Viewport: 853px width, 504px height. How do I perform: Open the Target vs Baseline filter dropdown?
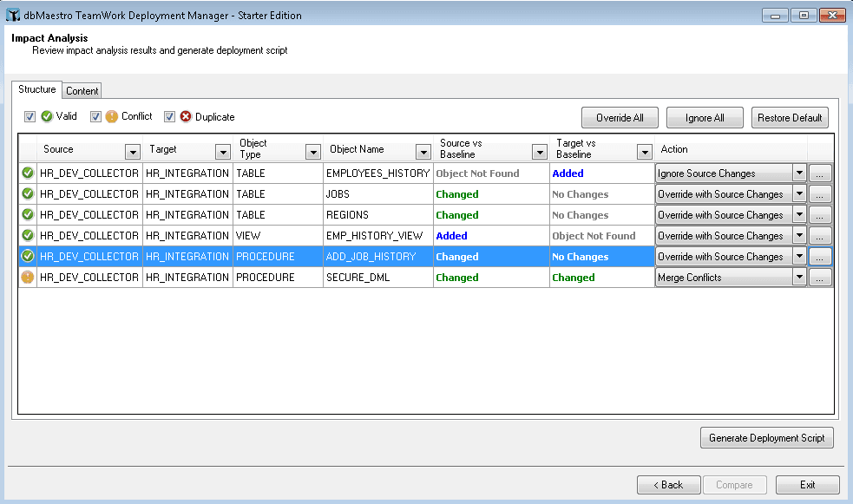(x=644, y=152)
